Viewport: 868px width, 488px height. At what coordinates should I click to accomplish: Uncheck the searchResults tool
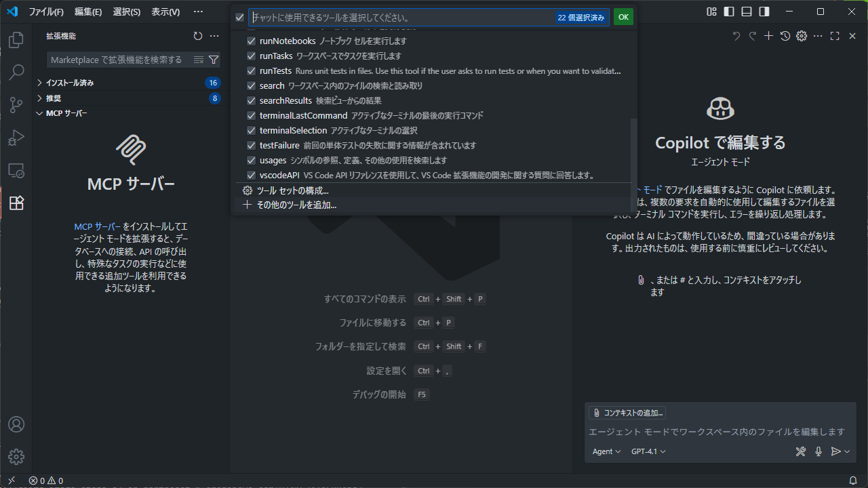pyautogui.click(x=252, y=100)
